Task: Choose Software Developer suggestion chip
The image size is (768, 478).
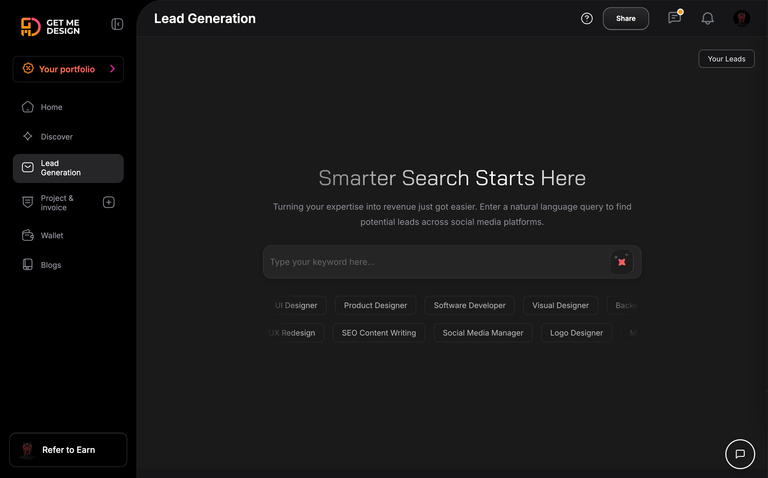Action: pyautogui.click(x=469, y=305)
